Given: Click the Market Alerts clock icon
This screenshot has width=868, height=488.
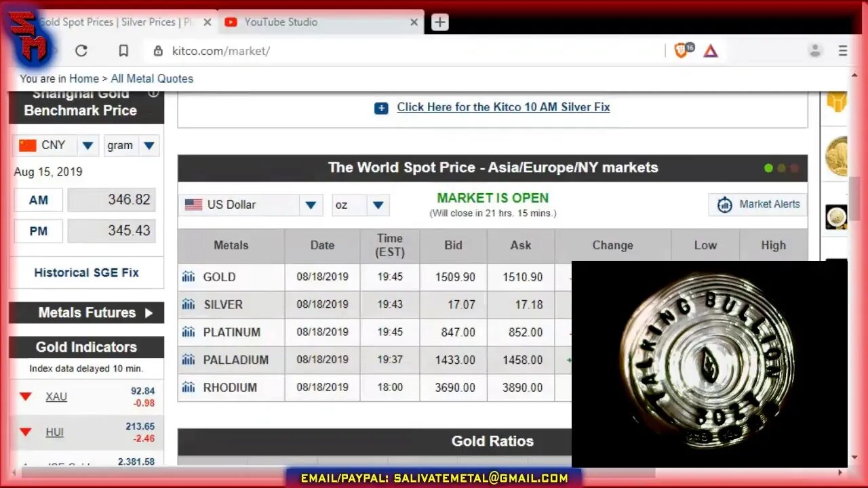Looking at the screenshot, I should [724, 205].
